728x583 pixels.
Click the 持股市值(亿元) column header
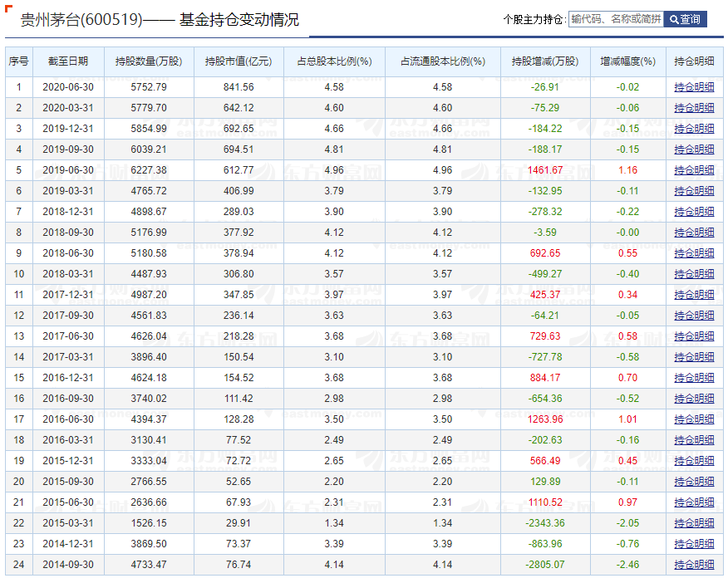(x=239, y=61)
